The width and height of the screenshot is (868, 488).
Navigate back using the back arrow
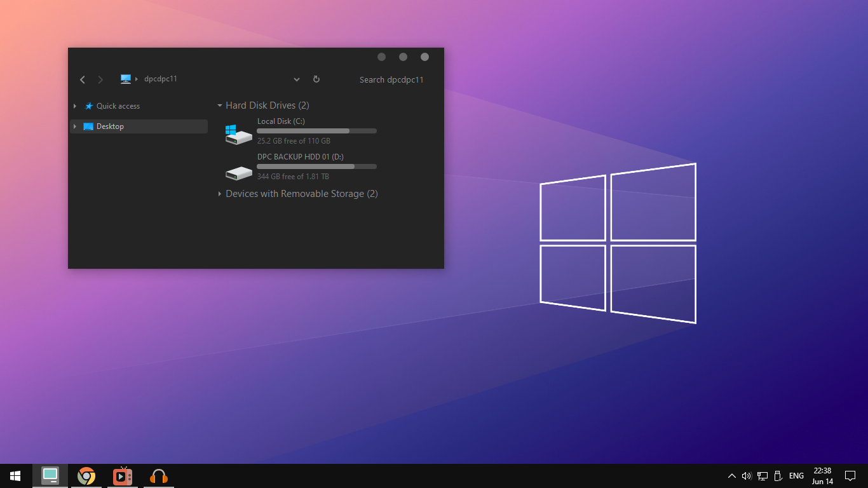pyautogui.click(x=82, y=79)
